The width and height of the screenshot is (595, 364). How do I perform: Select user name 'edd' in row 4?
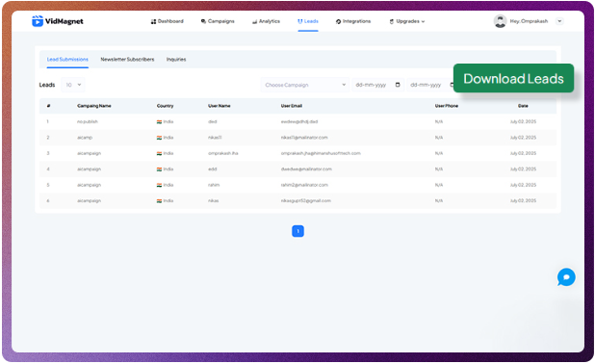point(212,169)
